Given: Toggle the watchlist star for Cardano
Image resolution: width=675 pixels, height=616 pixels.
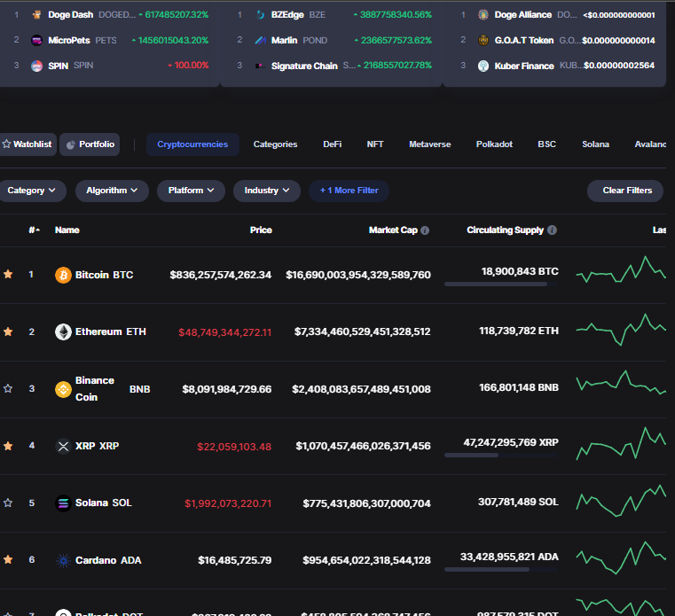Looking at the screenshot, I should pos(8,559).
